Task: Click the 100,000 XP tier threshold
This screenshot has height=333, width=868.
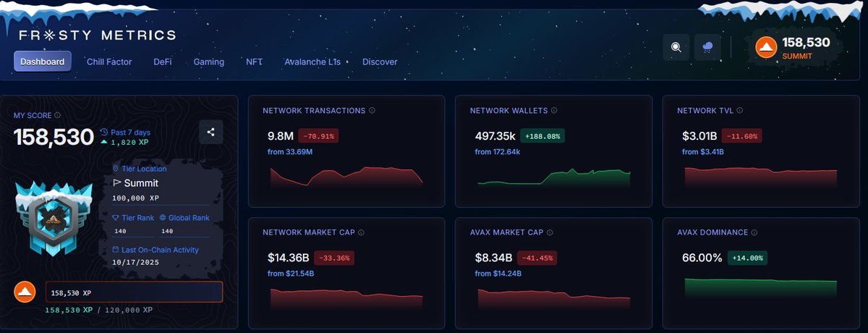Action: coord(136,198)
